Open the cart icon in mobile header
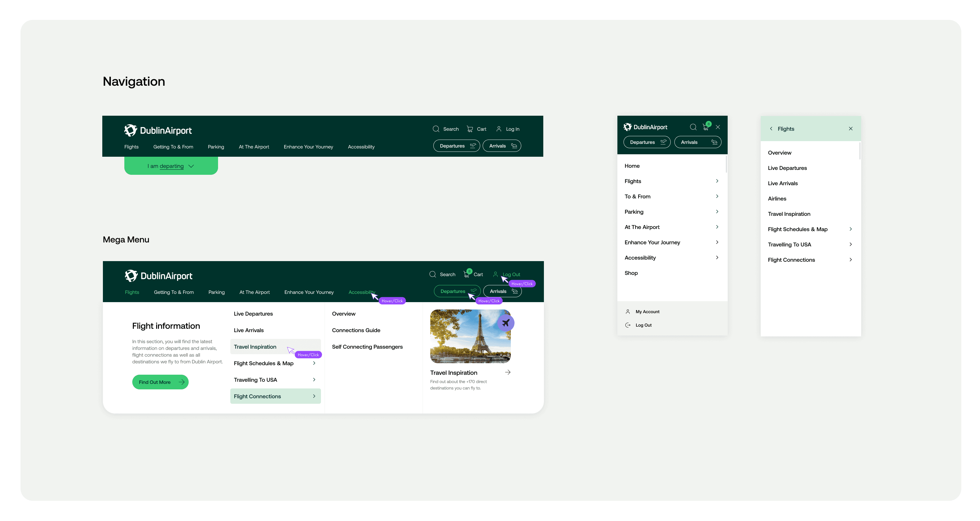The height and width of the screenshot is (521, 980). click(706, 127)
